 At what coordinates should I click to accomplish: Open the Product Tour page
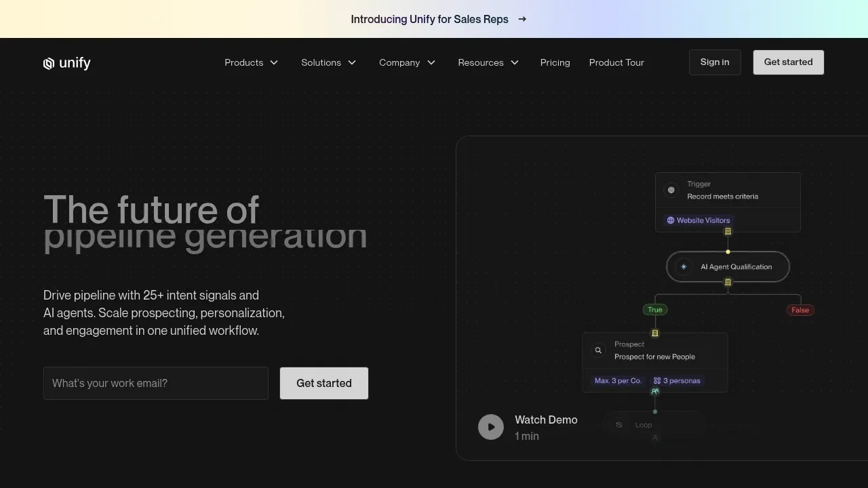616,62
